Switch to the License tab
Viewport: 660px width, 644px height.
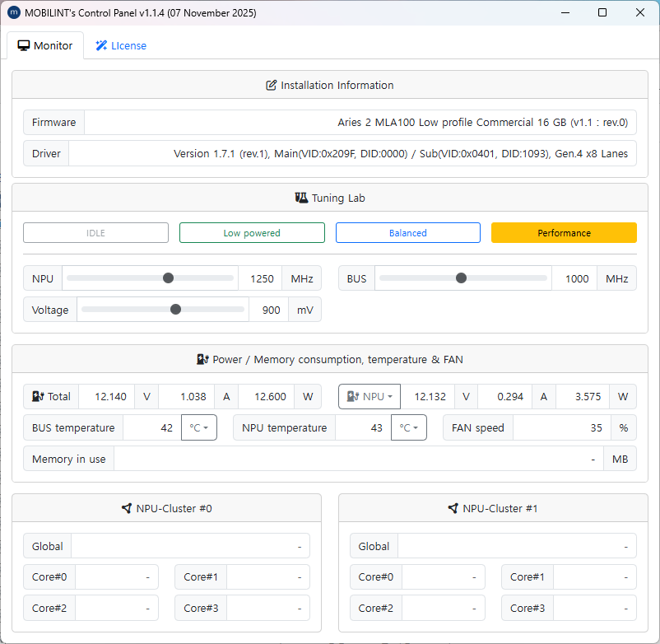(x=121, y=46)
